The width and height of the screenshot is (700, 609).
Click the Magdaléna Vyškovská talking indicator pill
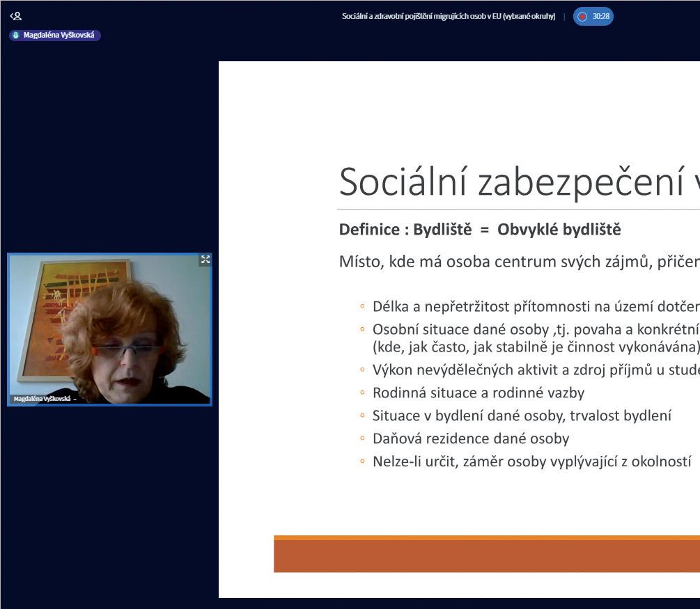pyautogui.click(x=55, y=35)
